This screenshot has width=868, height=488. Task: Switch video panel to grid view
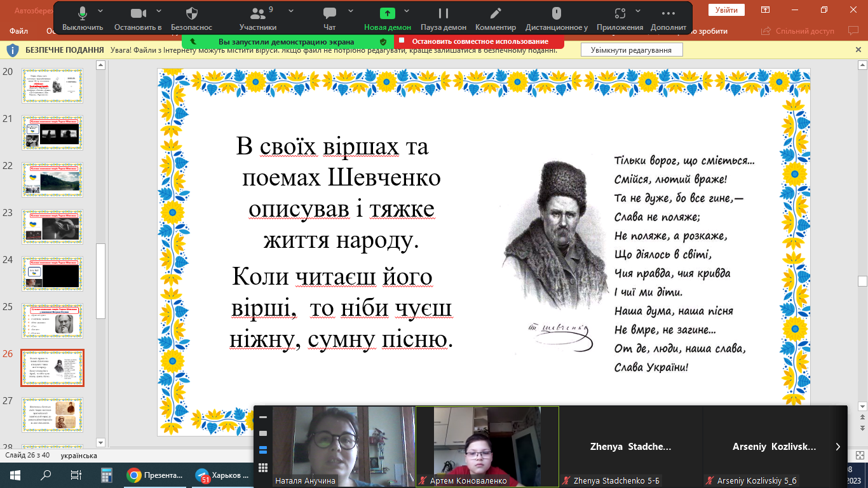[x=263, y=468]
